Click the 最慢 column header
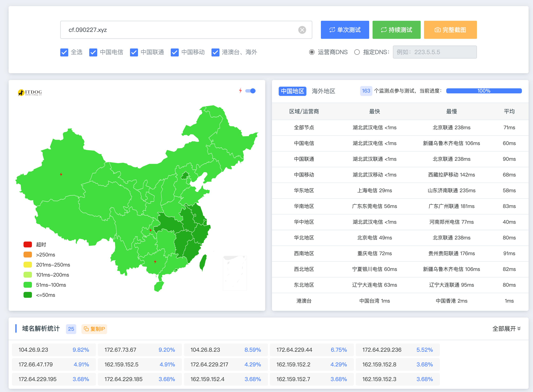The width and height of the screenshot is (533, 392). click(x=451, y=111)
